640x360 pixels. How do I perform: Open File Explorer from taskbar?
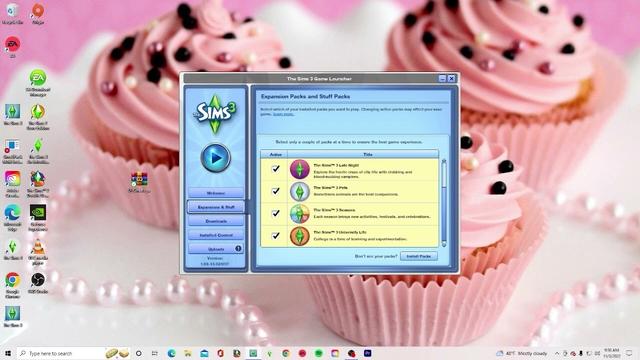[x=188, y=353]
